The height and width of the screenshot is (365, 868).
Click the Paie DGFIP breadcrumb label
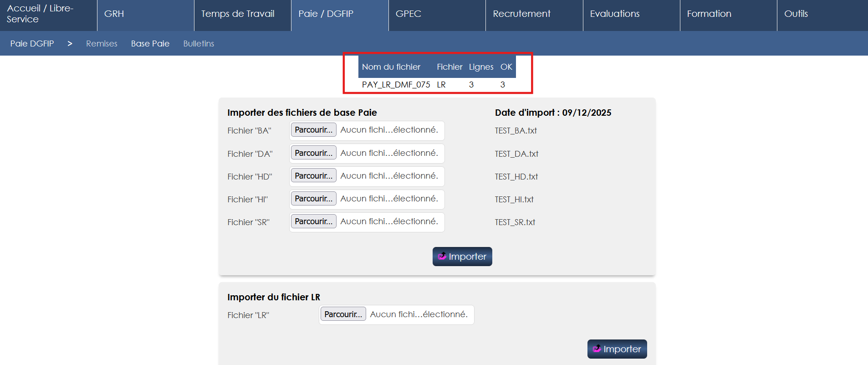coord(32,44)
